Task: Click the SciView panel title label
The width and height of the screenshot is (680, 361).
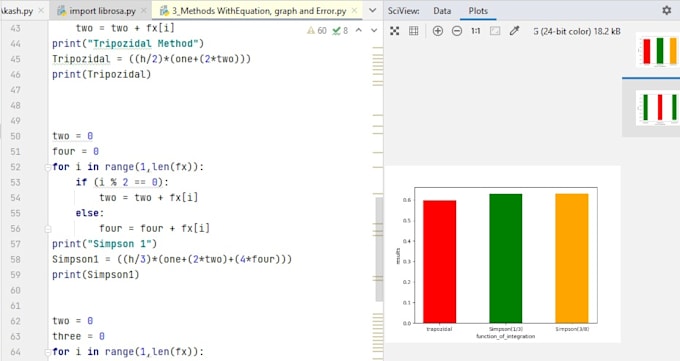Action: (403, 11)
